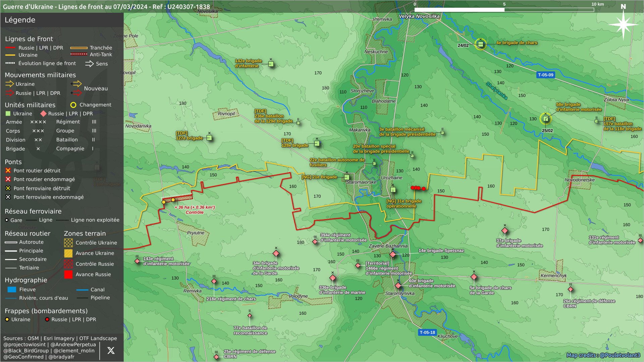Click the 25/02 date label
The image size is (644, 362).
pos(547,131)
